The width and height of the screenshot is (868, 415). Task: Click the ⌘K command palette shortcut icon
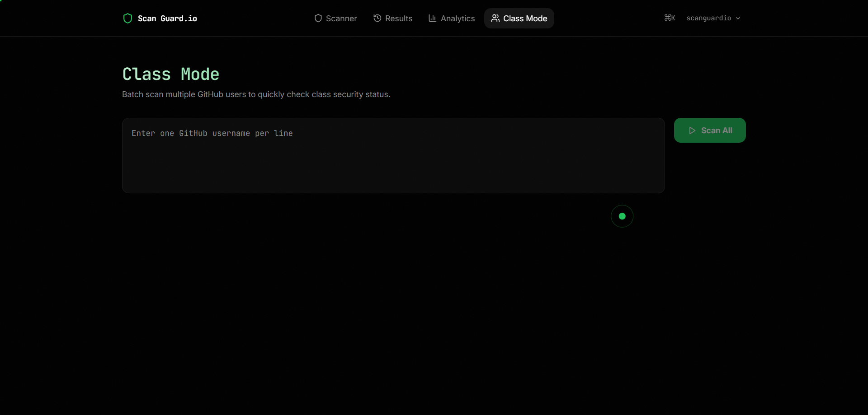(x=670, y=18)
